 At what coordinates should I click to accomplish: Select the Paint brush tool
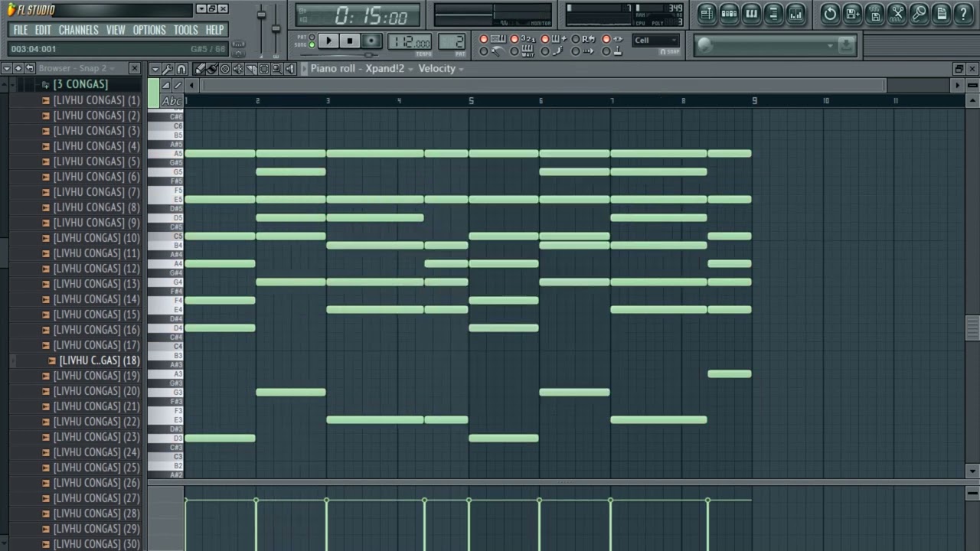coord(212,69)
